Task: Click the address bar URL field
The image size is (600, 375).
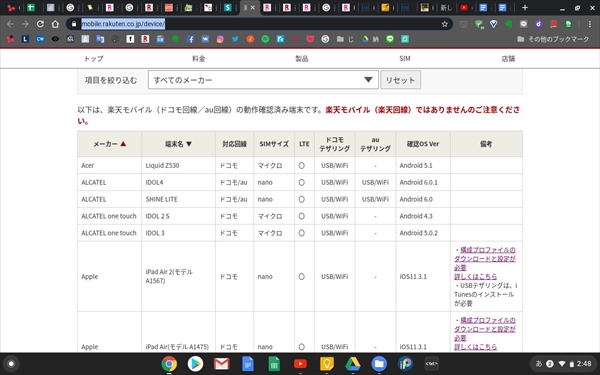Action: click(x=260, y=24)
